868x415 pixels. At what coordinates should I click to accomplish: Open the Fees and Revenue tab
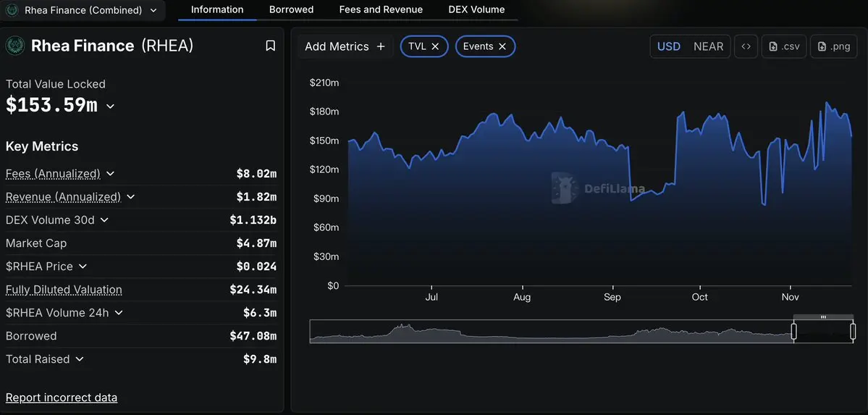point(381,9)
